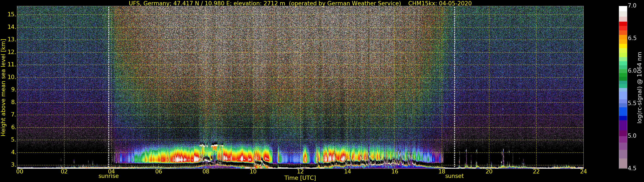The width and height of the screenshot is (644, 182).
Task: Pick the white swatch at the colorbar top
Action: click(623, 9)
